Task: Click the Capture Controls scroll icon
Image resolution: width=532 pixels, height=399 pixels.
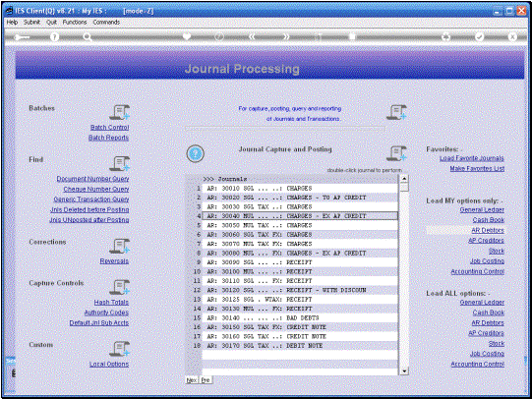Action: click(120, 287)
